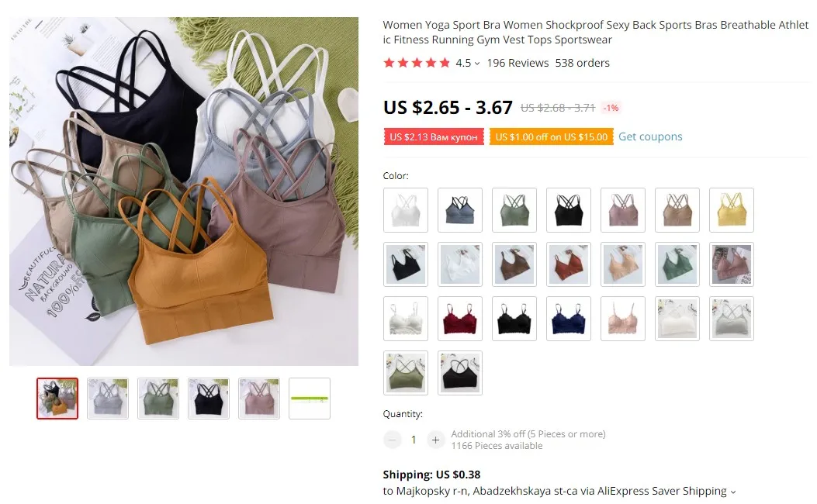The image size is (817, 504).
Task: Claim the US $2.13 red coupon tag
Action: [x=434, y=137]
